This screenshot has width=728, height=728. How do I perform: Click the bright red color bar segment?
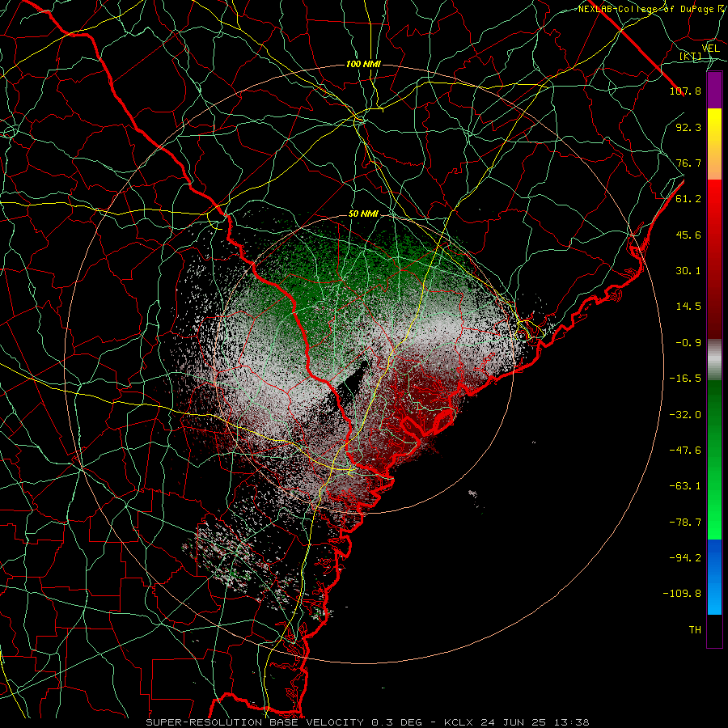[714, 205]
